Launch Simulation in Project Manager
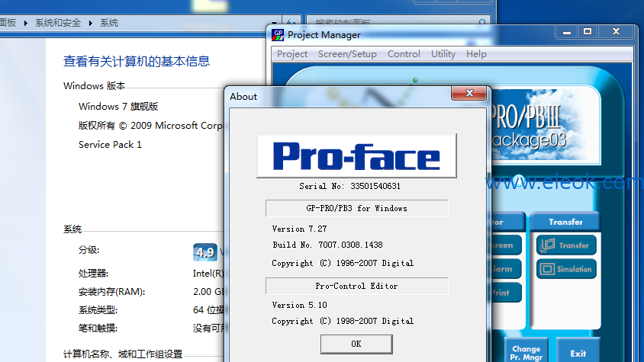The height and width of the screenshot is (362, 644). point(566,269)
